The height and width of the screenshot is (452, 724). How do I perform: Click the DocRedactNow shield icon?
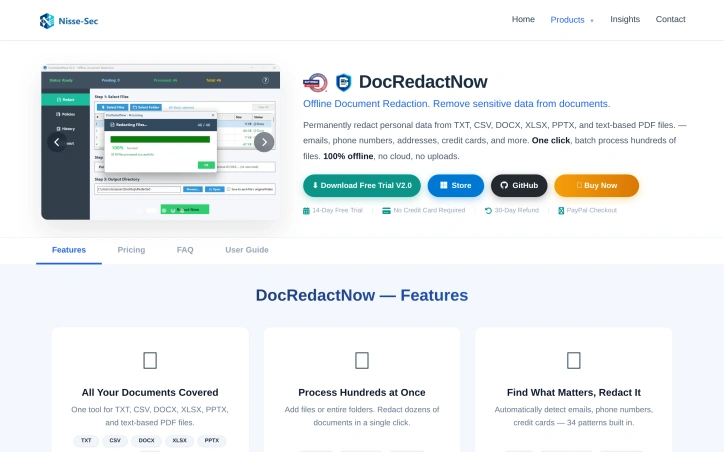[343, 82]
